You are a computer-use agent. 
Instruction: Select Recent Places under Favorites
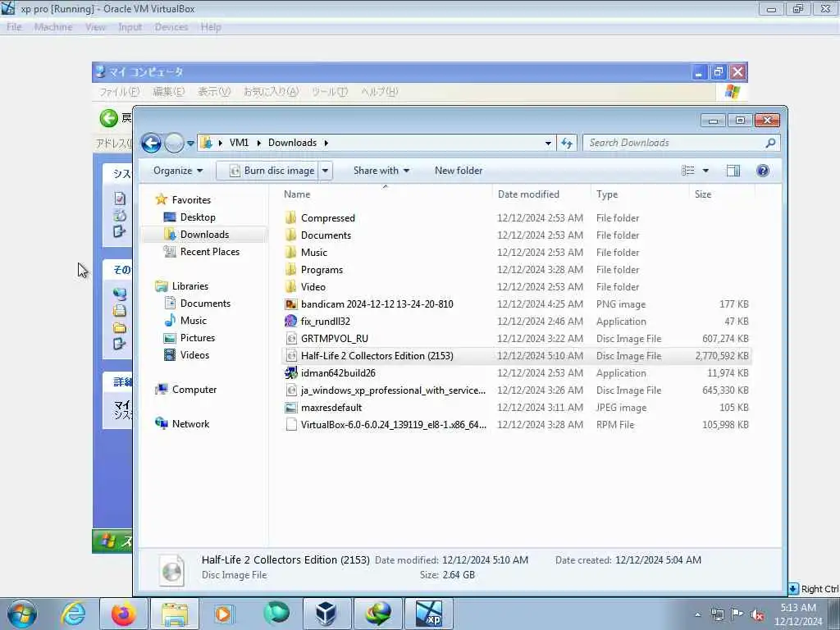click(x=209, y=252)
